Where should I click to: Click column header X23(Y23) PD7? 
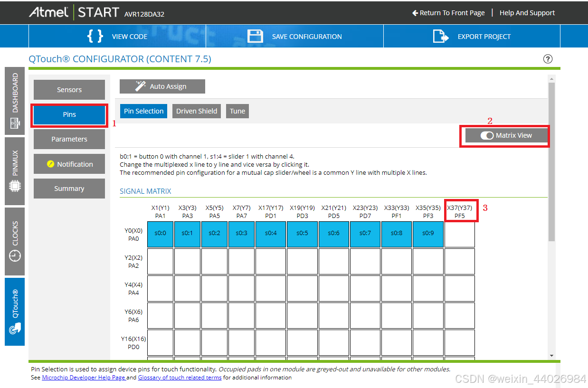click(x=365, y=212)
